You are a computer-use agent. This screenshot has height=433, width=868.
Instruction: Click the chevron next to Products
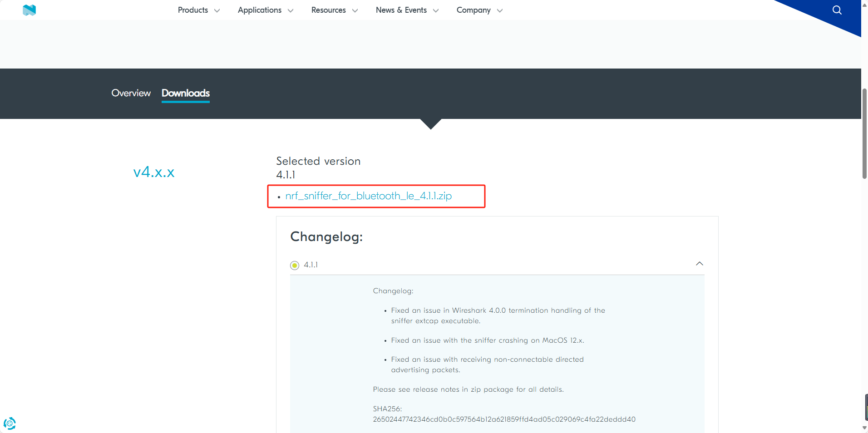tap(217, 10)
